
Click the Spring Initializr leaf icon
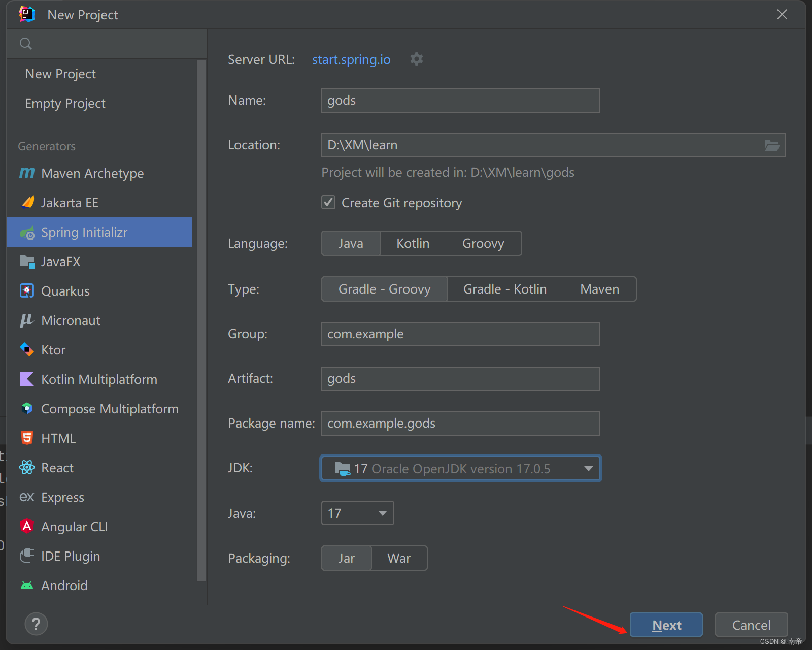click(27, 233)
